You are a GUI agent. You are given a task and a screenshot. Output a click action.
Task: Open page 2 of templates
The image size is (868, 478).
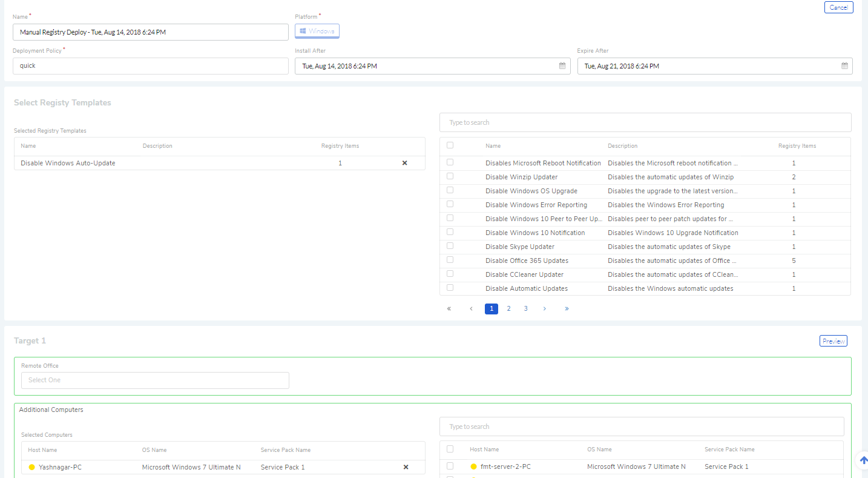click(x=508, y=308)
